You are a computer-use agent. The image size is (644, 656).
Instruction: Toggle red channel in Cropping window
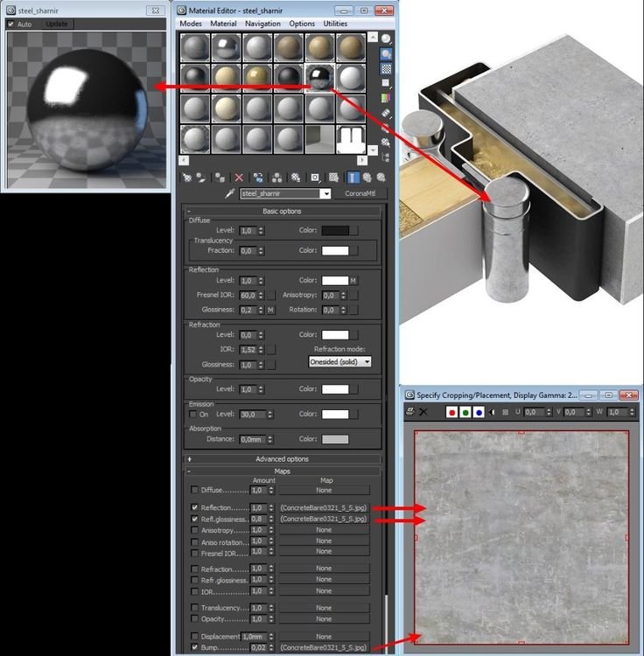tap(451, 413)
